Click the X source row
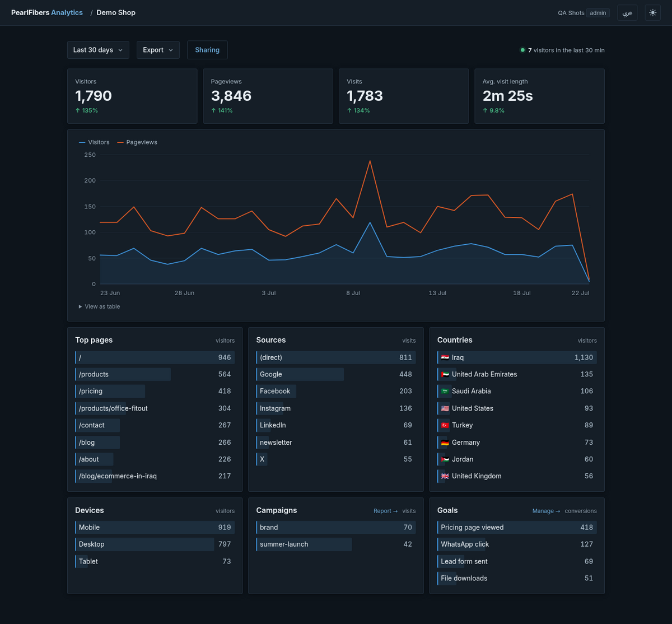The width and height of the screenshot is (672, 624). (335, 459)
